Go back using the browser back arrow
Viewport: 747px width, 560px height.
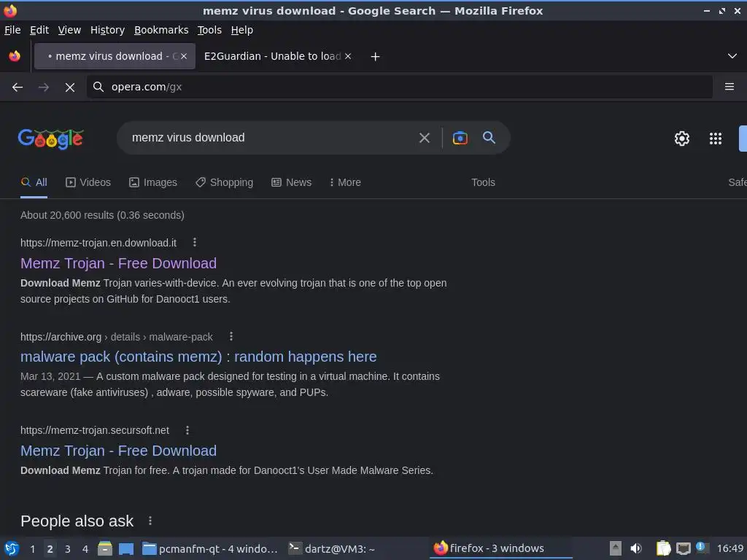pyautogui.click(x=18, y=87)
